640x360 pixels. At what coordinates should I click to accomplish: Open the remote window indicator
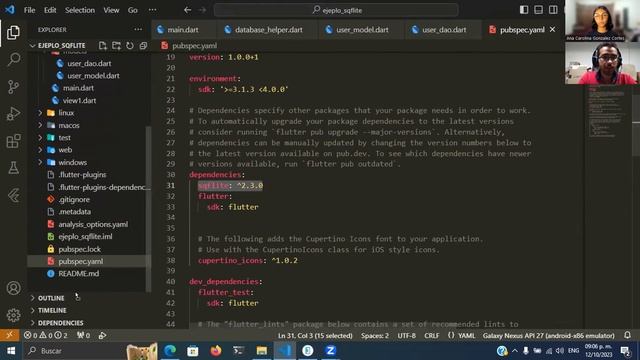click(x=9, y=335)
